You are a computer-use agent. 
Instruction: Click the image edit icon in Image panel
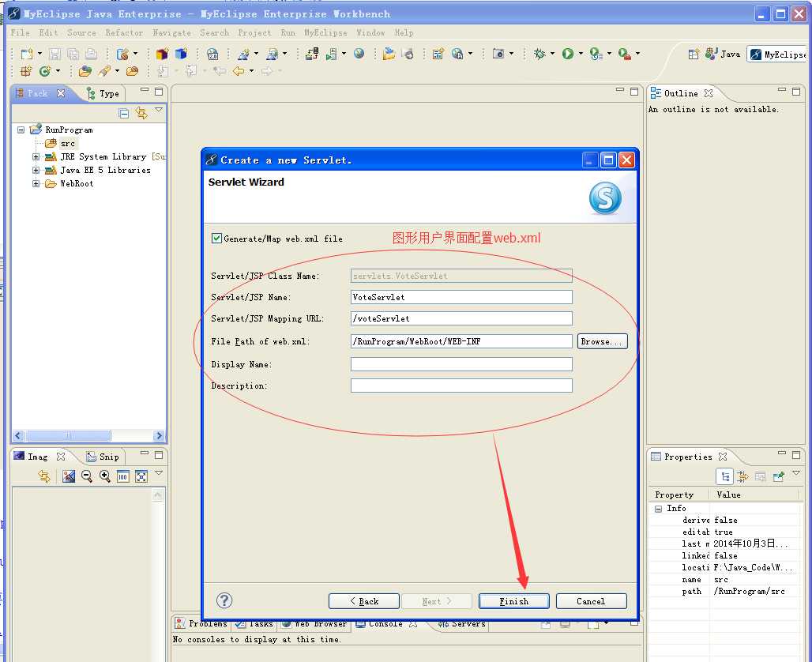[69, 476]
